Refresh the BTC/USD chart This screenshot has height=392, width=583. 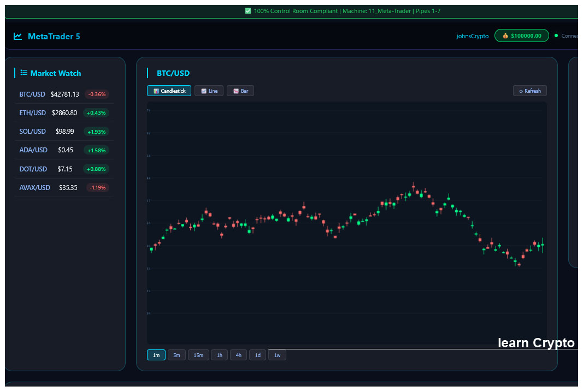pyautogui.click(x=530, y=91)
